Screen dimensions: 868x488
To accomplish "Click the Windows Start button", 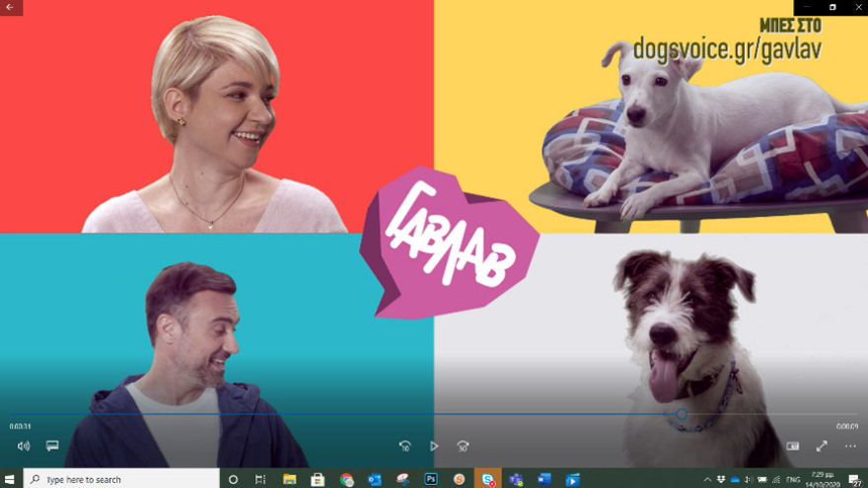I will coord(11,479).
